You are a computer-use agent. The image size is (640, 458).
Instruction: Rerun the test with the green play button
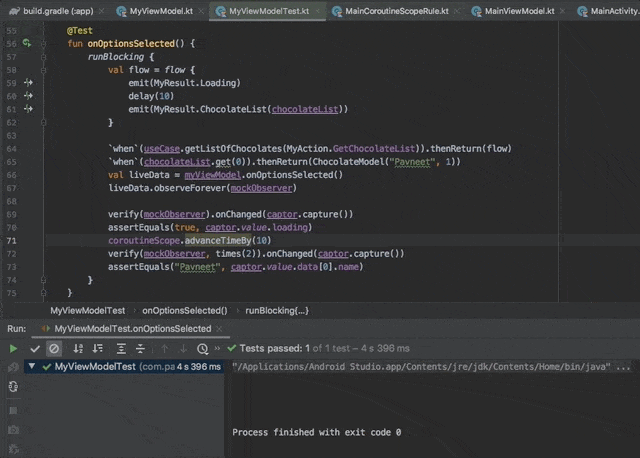pyautogui.click(x=13, y=349)
